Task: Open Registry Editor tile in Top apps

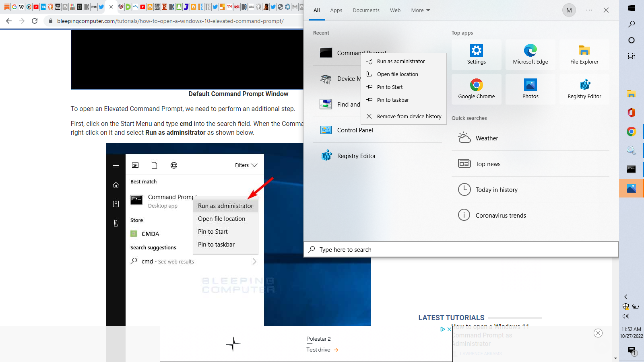Action: point(584,89)
